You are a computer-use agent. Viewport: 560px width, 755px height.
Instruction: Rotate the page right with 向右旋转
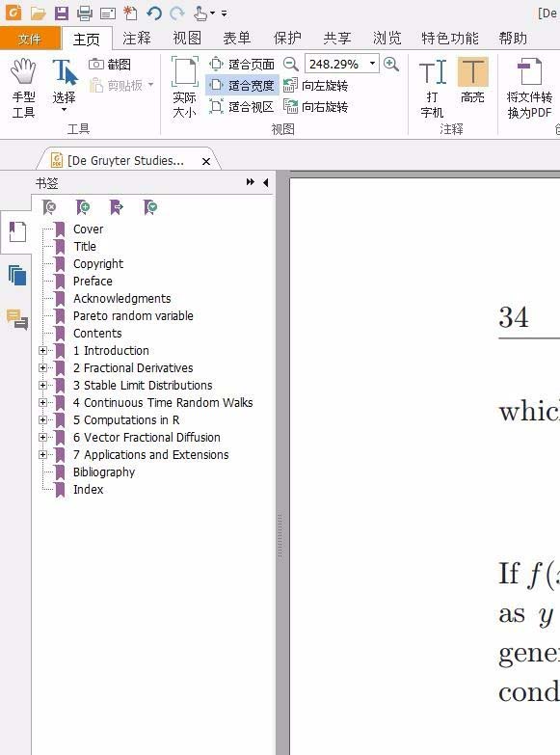pos(315,106)
